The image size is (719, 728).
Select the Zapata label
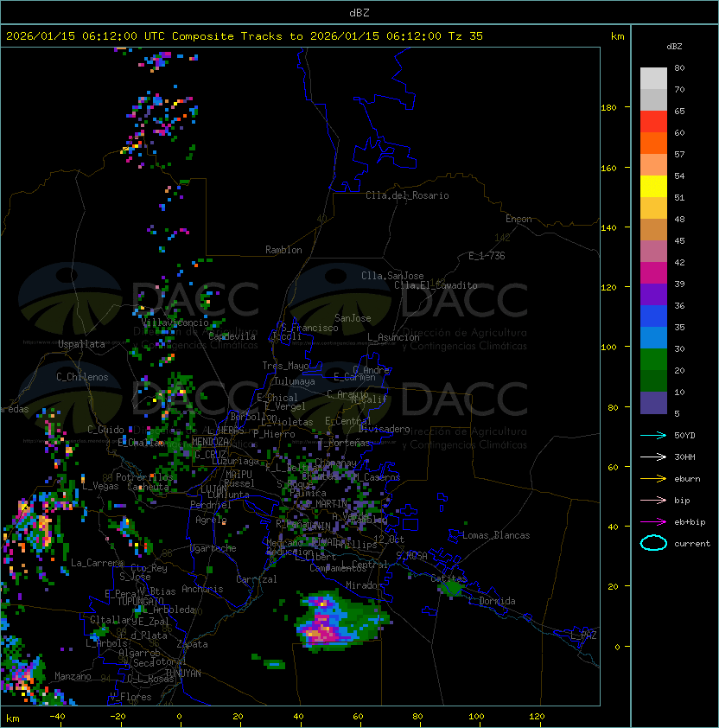[x=192, y=644]
